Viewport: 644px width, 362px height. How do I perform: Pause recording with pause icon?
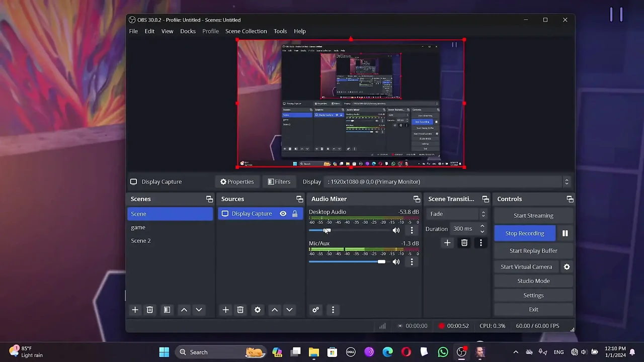coord(565,233)
